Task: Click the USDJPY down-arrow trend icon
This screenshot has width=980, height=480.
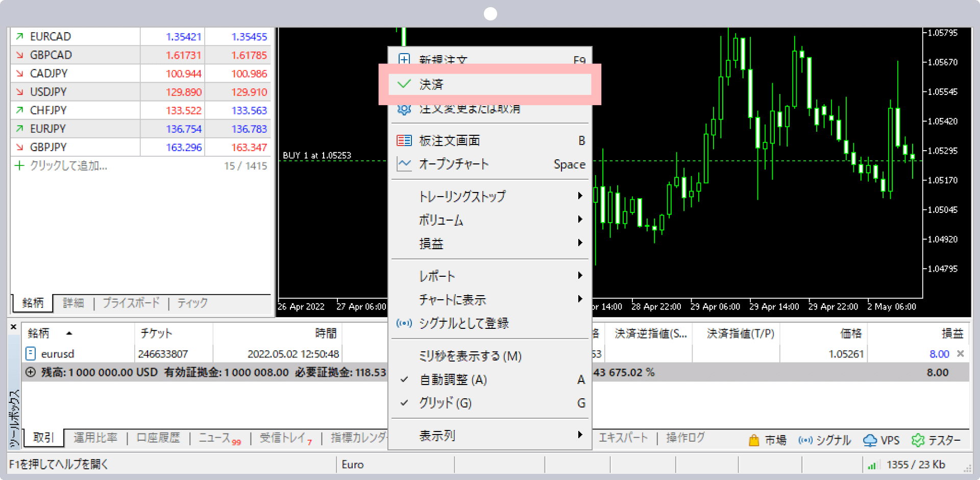Action: [19, 92]
